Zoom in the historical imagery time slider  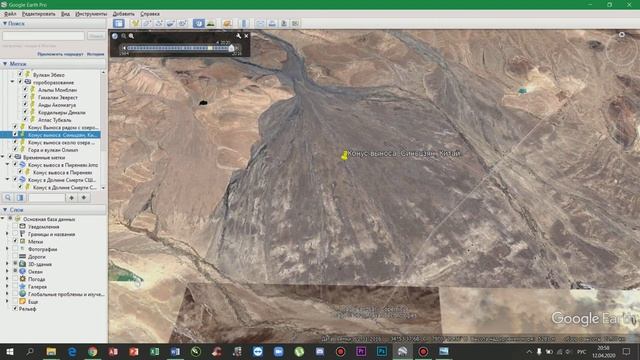coord(131,36)
